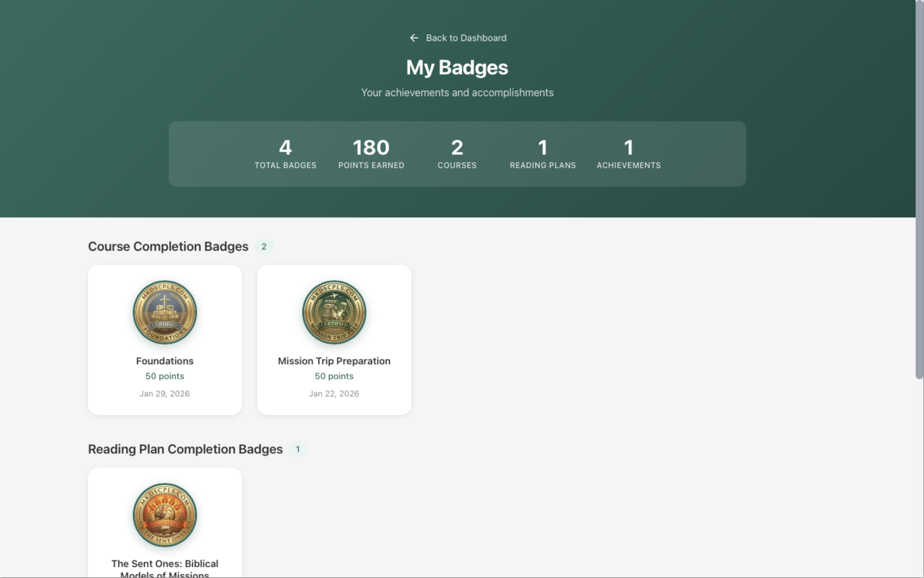This screenshot has height=578, width=924.
Task: Click the Jan 22, 2026 date on Mission Trip Preparation
Action: pyautogui.click(x=334, y=393)
